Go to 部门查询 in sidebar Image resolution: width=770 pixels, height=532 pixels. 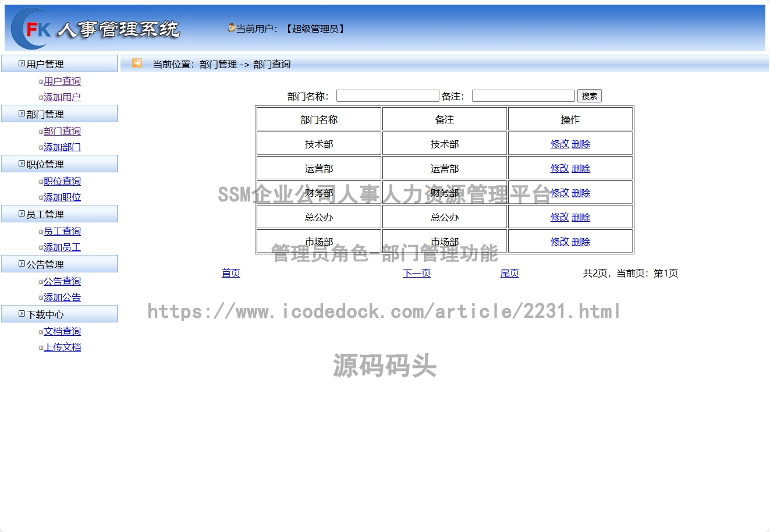point(62,131)
